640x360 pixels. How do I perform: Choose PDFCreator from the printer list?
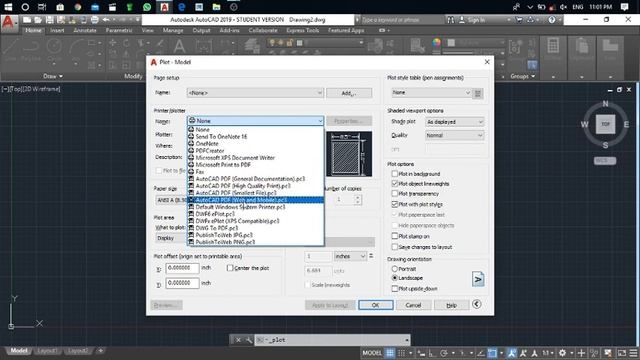click(x=256, y=151)
